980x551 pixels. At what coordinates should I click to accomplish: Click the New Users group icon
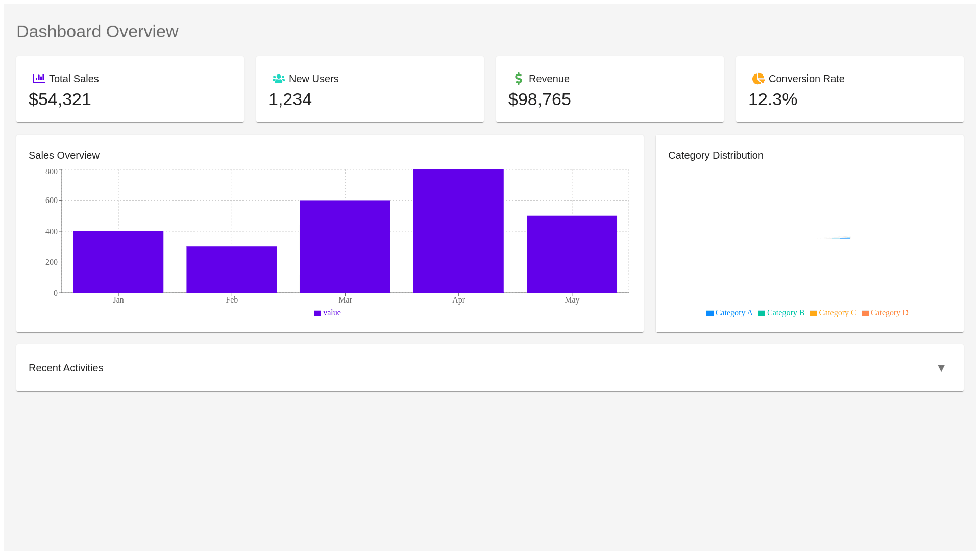tap(279, 79)
